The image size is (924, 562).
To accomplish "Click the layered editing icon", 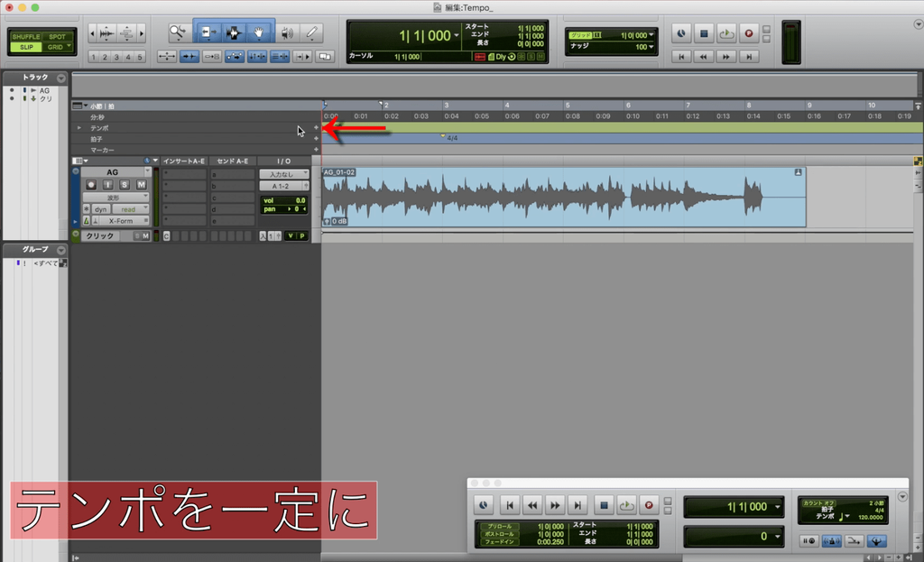I will pyautogui.click(x=325, y=57).
